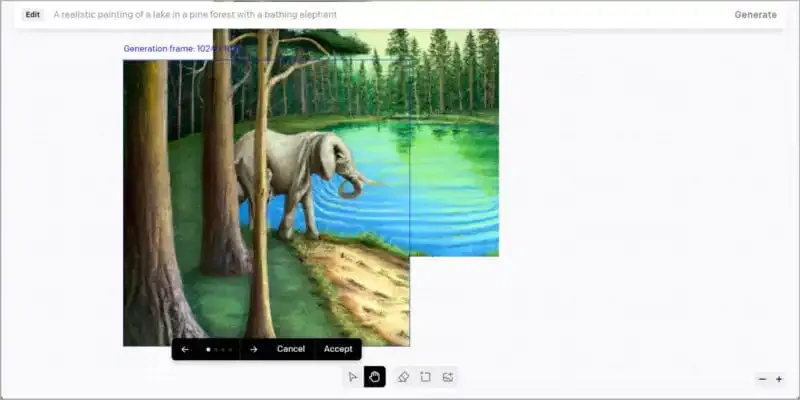
Task: Click the elephant in the painting
Action: tap(300, 170)
